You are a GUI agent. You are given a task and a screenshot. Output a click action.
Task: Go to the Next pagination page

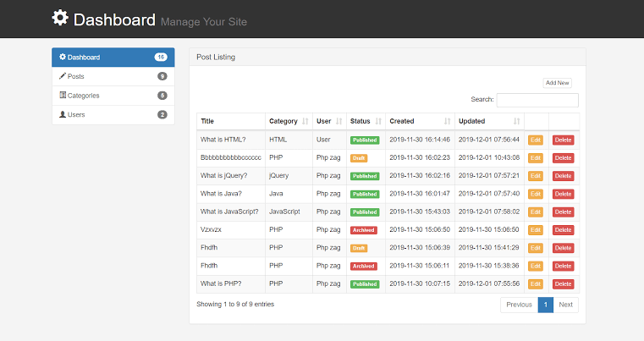[565, 305]
